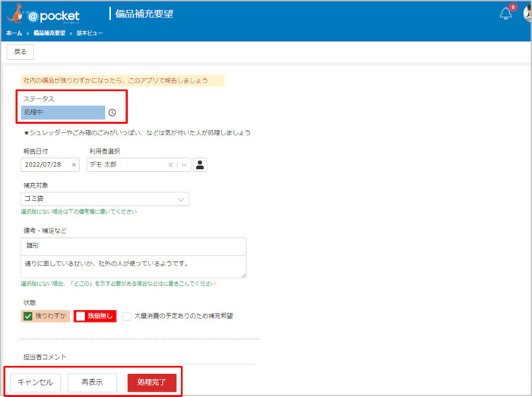Screen dimensions: 532x397
Task: Click the green hint 選択肢にない場合は下の備考欄
Action: pos(79,211)
